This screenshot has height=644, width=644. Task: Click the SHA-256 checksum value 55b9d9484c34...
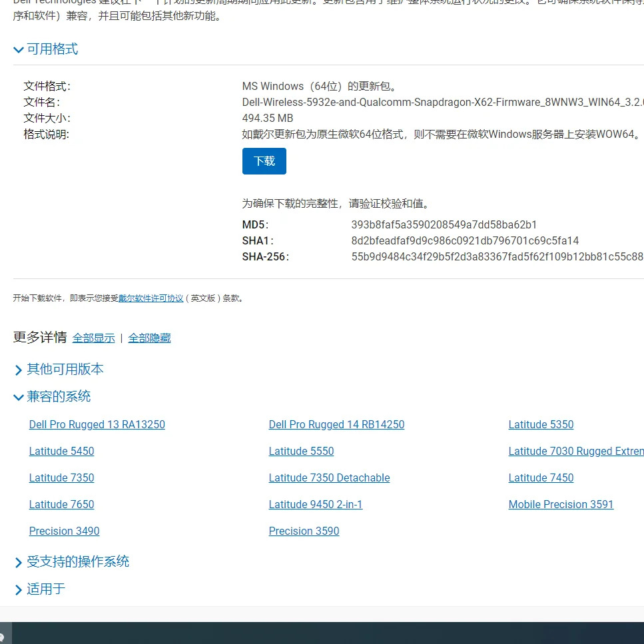click(x=497, y=256)
